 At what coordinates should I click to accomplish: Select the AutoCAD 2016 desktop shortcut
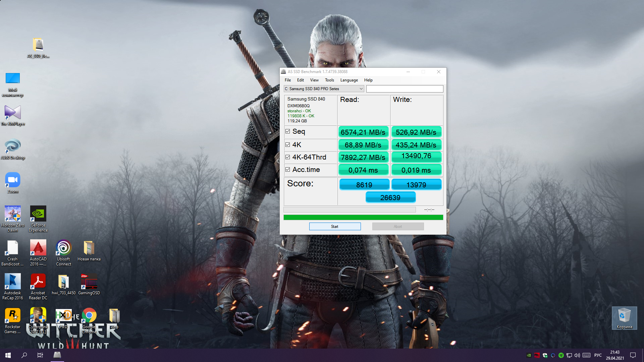point(38,253)
